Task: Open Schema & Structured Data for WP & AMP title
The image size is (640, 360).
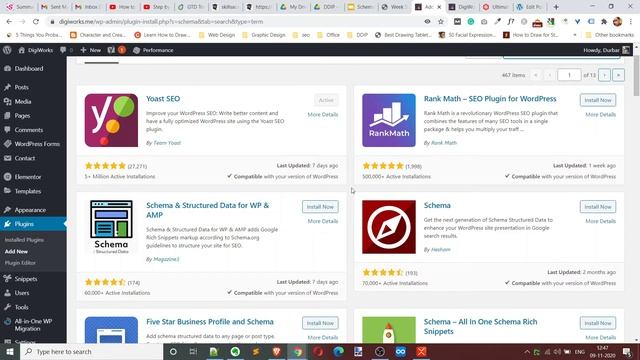Action: point(207,210)
